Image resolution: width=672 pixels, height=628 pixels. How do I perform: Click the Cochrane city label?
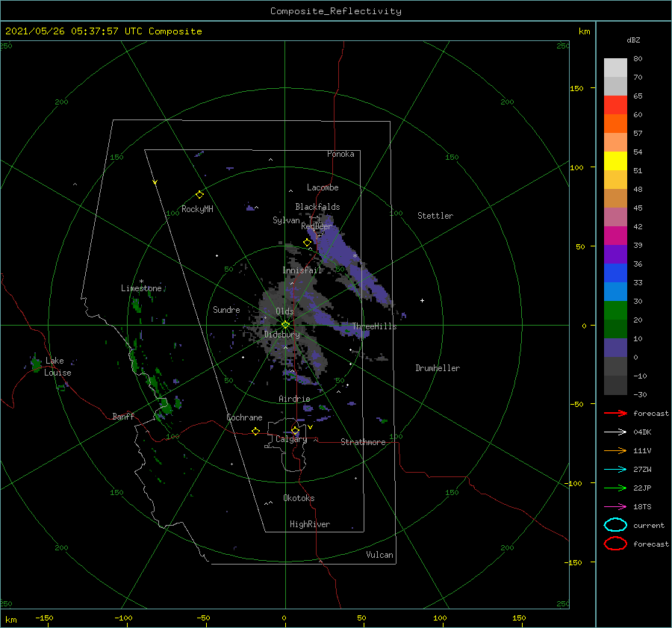pyautogui.click(x=244, y=417)
